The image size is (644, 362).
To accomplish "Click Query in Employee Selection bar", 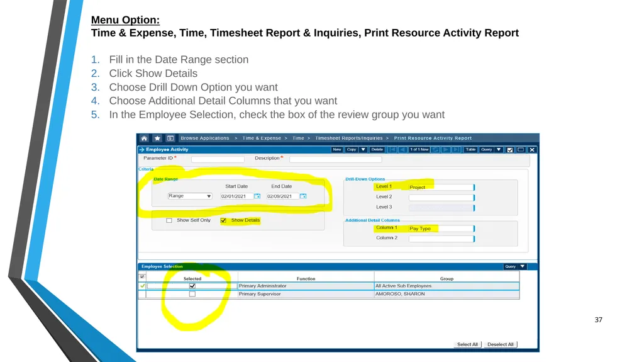I will click(511, 266).
